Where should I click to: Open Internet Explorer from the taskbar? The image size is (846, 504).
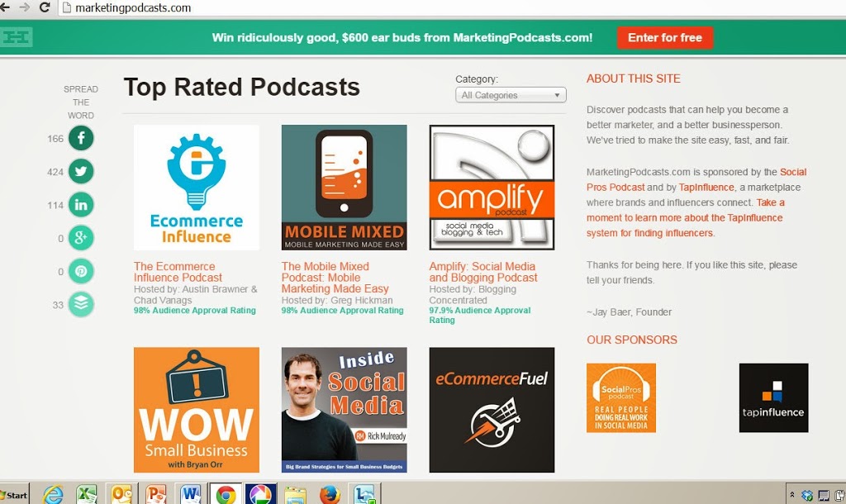tap(53, 494)
